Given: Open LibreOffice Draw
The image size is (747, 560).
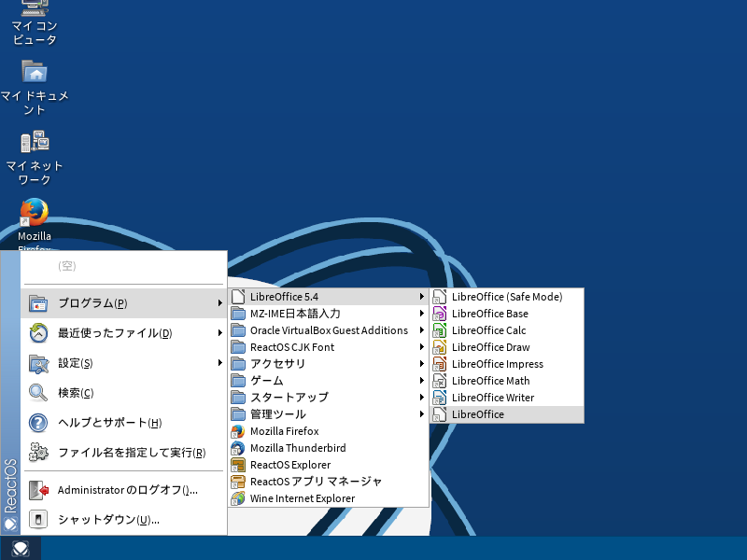Looking at the screenshot, I should point(490,347).
